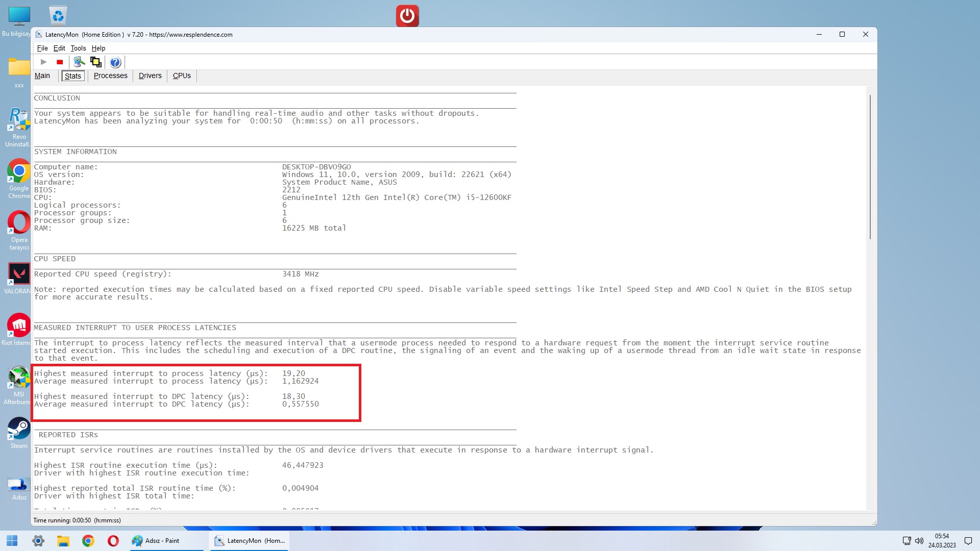Switch to the Processes tab
The width and height of the screenshot is (980, 551).
tap(110, 76)
